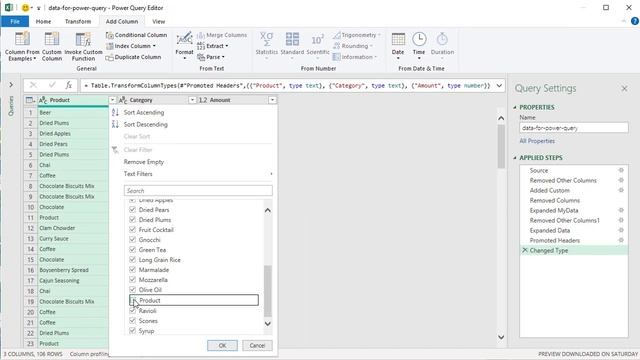The image size is (640, 360).
Task: Delete the Changed Type step
Action: tap(525, 250)
